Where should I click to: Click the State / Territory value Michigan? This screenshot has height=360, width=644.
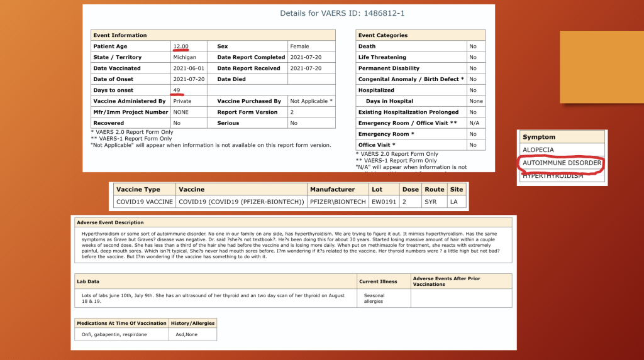[184, 57]
